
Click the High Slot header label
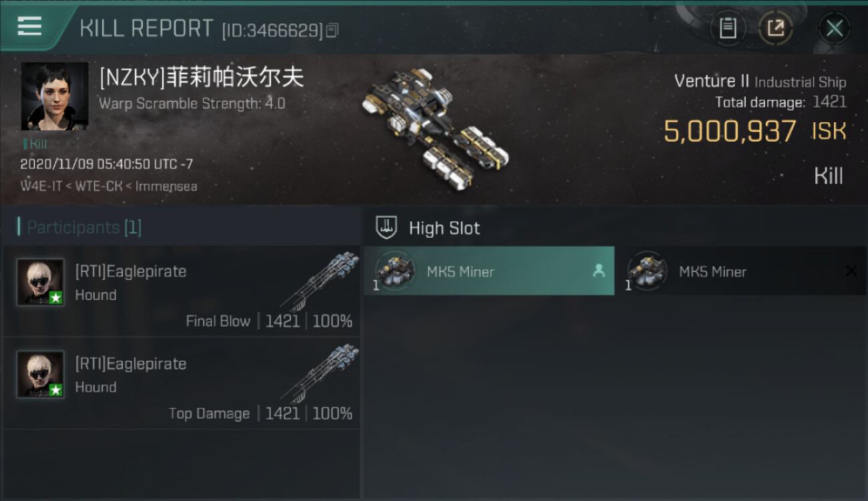[x=444, y=228]
